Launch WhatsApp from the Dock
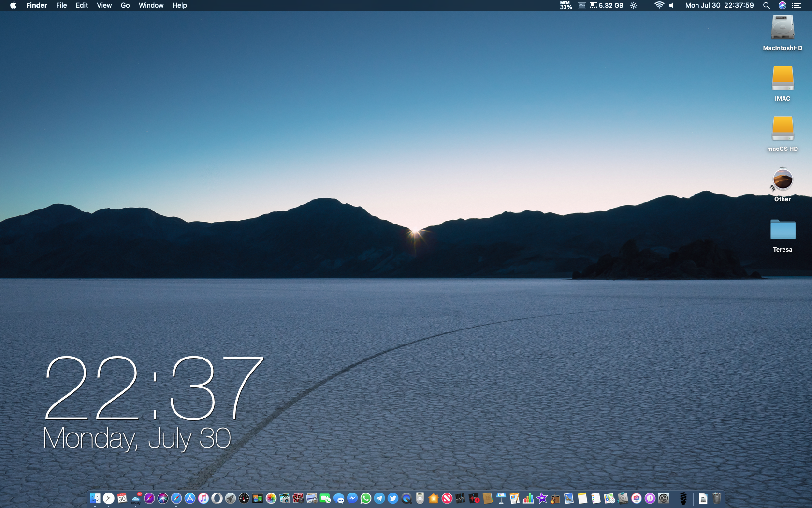This screenshot has width=812, height=508. [366, 498]
